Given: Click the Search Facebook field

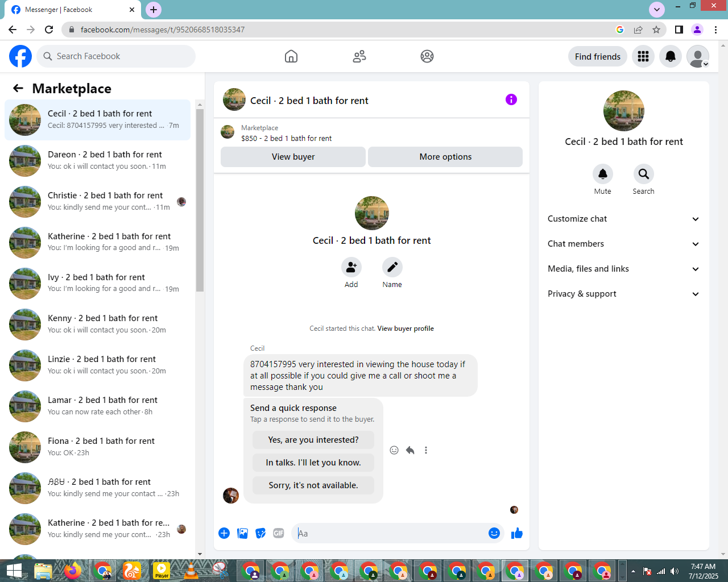Looking at the screenshot, I should pos(116,56).
